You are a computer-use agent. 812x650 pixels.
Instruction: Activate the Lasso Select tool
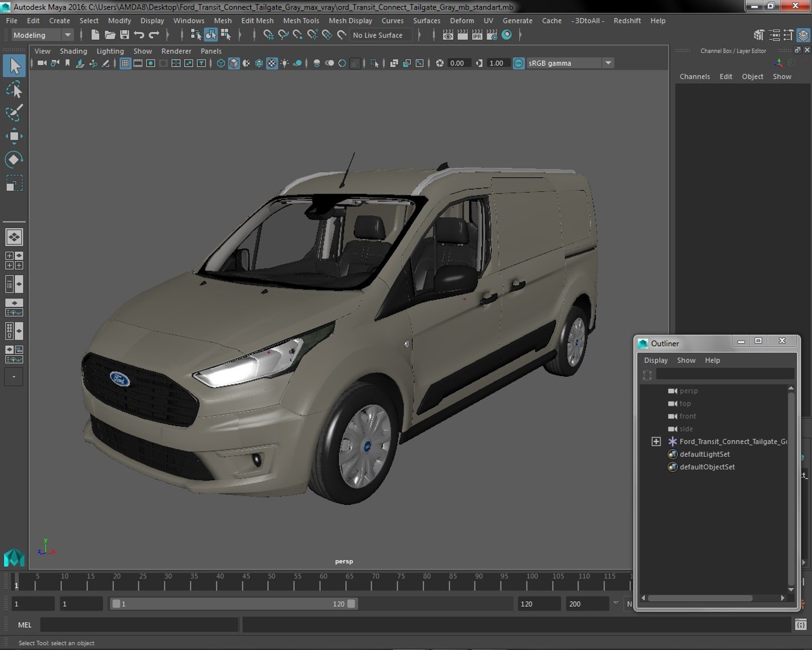14,90
